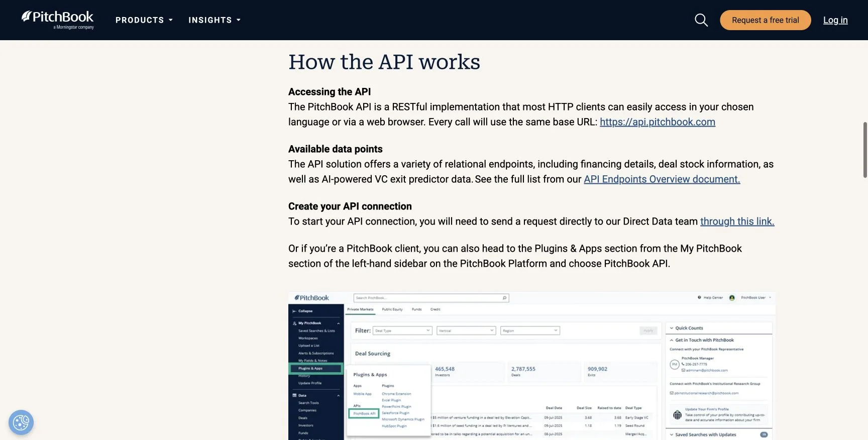Open the site search magnifier icon
The image size is (868, 440).
pos(701,20)
